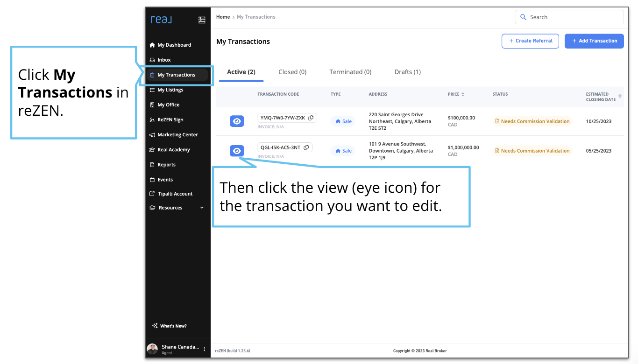Click address 220 Saint Georges Drive Northeast
This screenshot has height=364, width=638.
(400, 121)
